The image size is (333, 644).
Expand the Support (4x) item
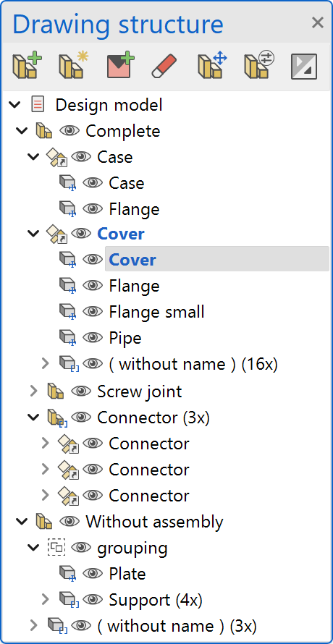tap(45, 600)
